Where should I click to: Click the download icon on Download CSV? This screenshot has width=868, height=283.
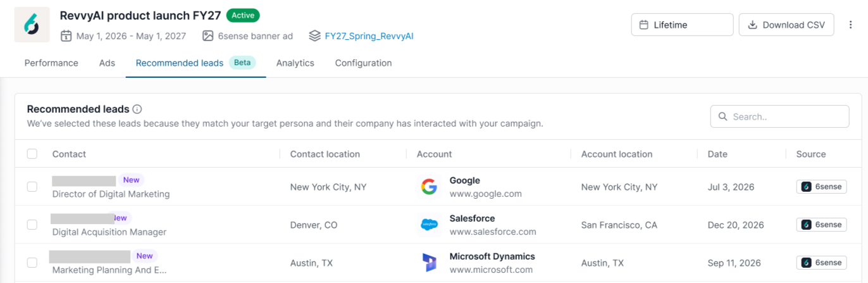753,25
